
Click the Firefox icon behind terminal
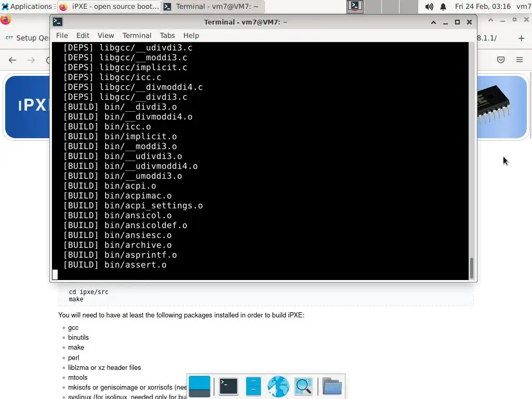tap(5, 20)
